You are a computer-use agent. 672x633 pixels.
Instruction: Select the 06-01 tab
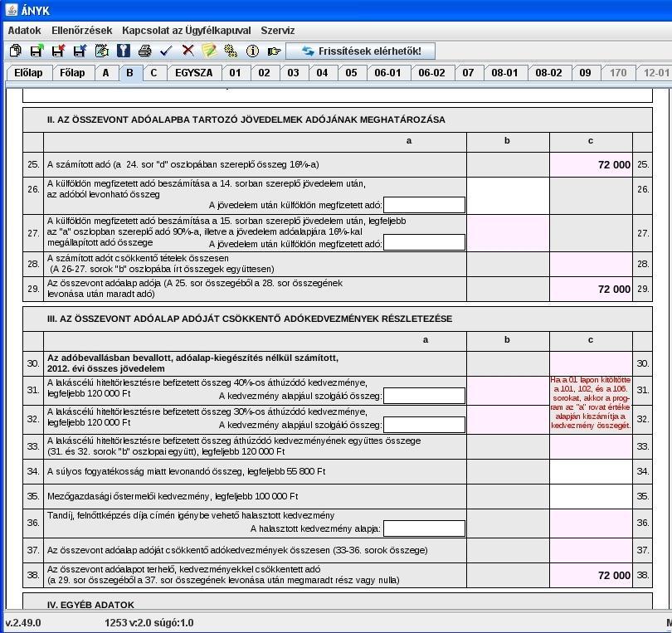pyautogui.click(x=387, y=73)
